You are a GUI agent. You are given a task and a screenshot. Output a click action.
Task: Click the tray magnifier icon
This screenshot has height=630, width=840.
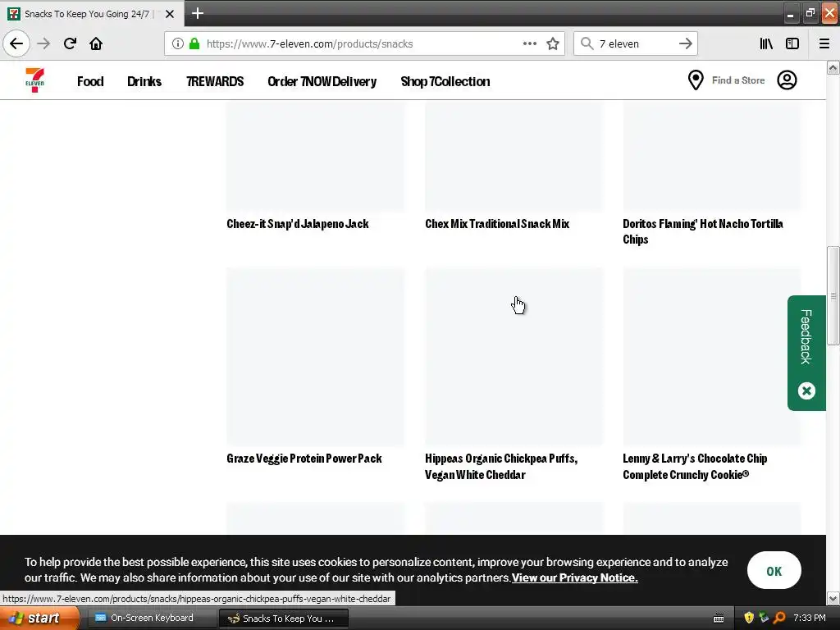point(779,618)
